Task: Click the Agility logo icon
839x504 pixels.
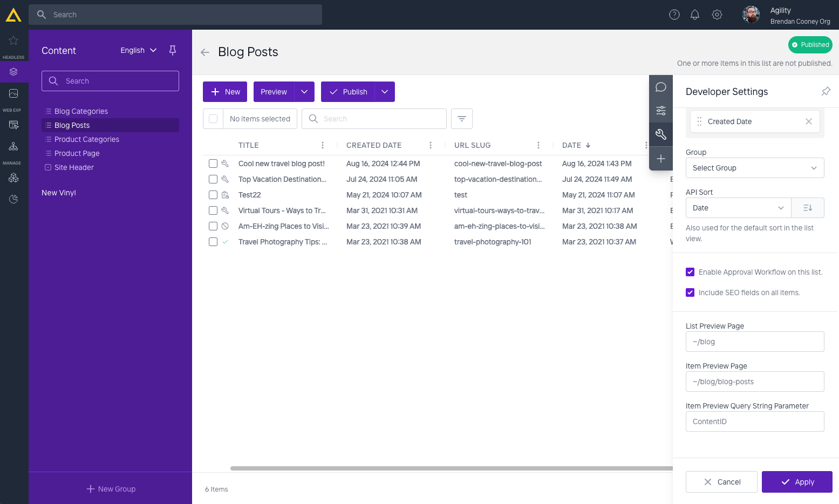Action: point(13,15)
